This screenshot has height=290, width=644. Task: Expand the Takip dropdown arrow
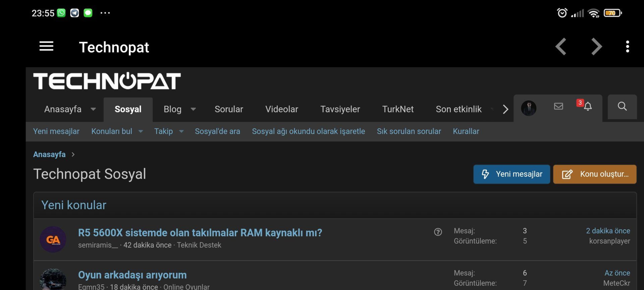coord(181,131)
